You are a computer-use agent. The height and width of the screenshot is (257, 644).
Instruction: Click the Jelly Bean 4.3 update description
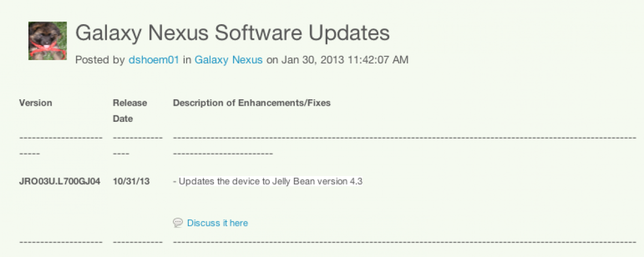pos(268,181)
